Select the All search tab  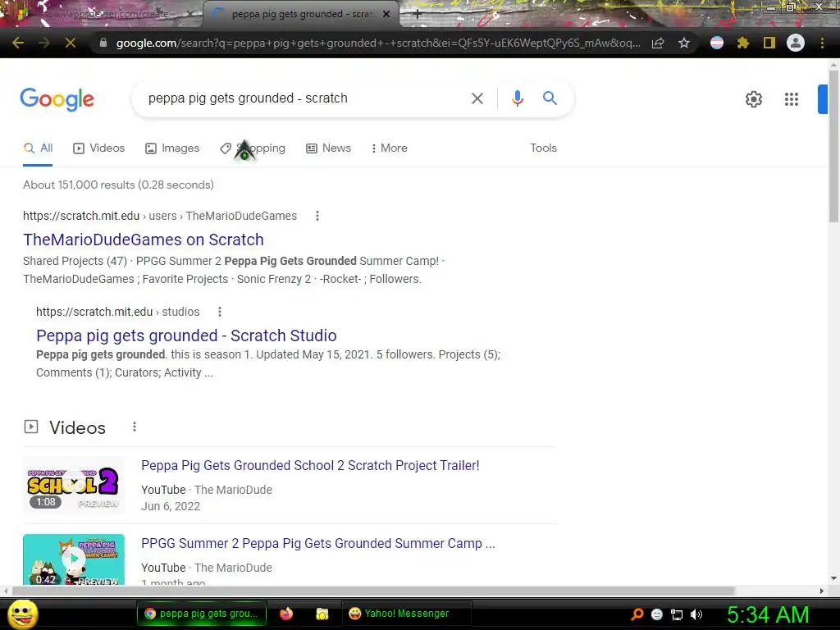point(38,148)
